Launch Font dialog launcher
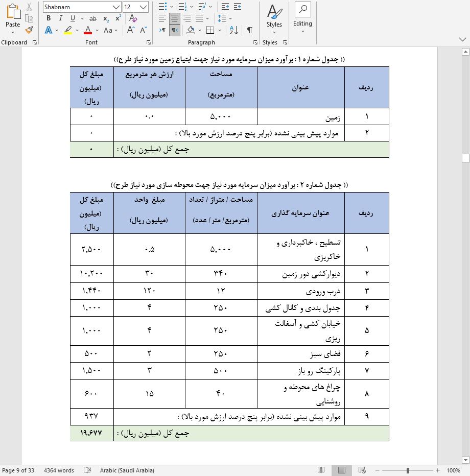Viewport: 470px width, 476px height. tap(149, 42)
